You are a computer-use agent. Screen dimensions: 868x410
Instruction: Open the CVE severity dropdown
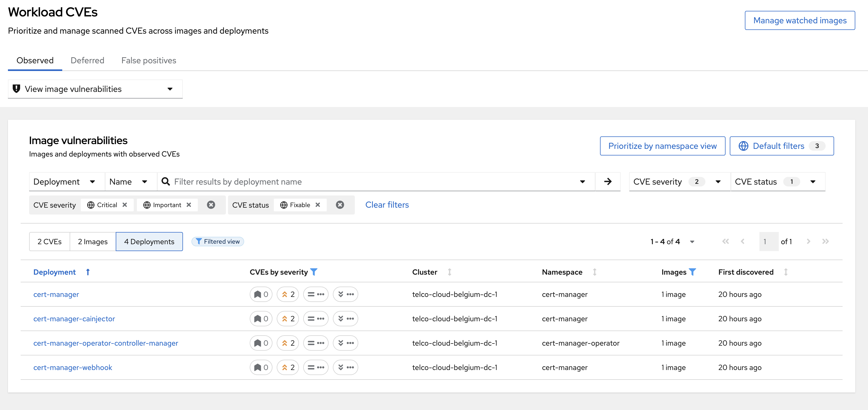coord(679,182)
